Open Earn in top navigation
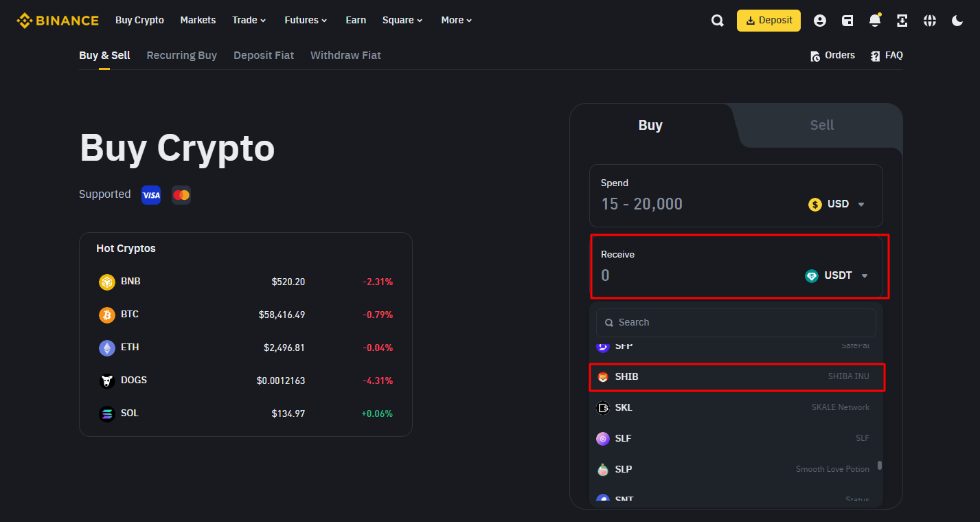980x522 pixels. pos(356,20)
